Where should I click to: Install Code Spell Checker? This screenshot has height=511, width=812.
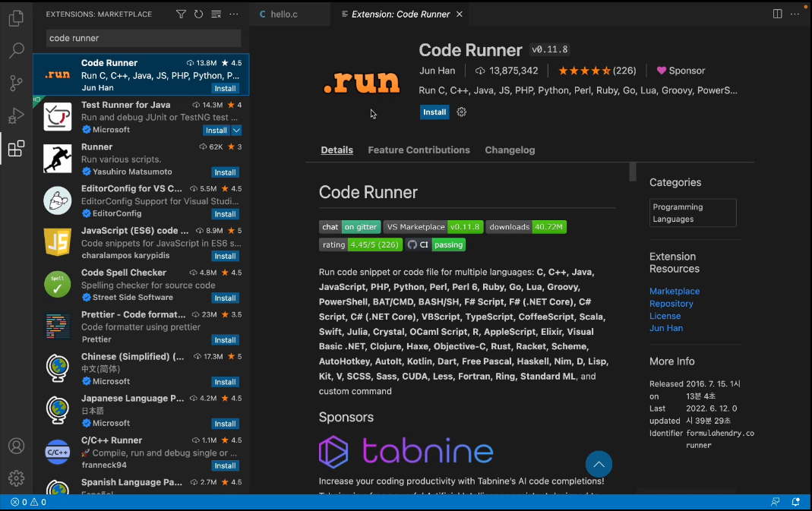226,298
